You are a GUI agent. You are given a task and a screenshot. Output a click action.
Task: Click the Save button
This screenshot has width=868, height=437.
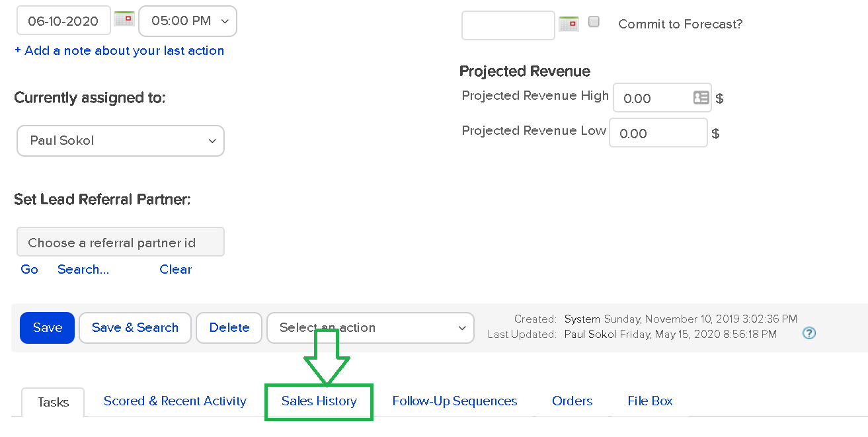click(46, 327)
